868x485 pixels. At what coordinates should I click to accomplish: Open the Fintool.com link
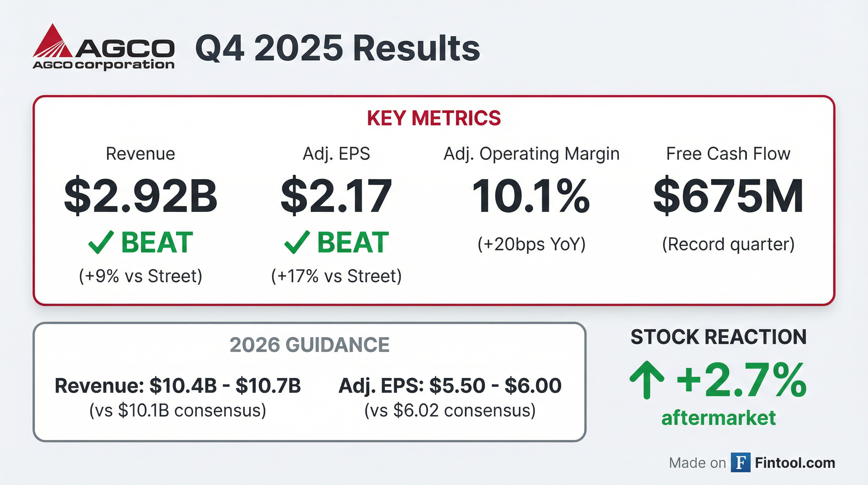(795, 463)
